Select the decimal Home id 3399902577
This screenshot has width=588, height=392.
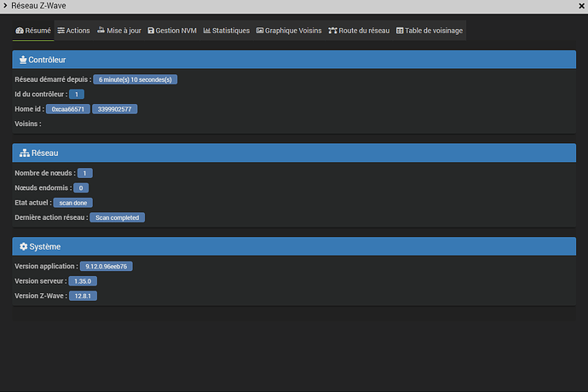[115, 109]
